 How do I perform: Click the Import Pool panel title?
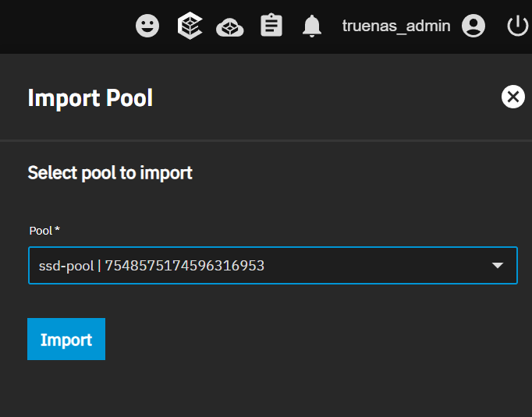point(90,98)
